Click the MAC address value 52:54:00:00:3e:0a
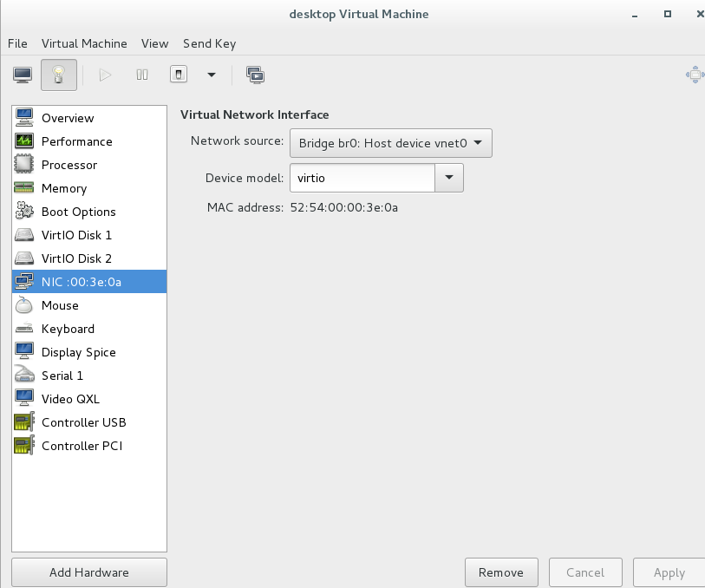Image resolution: width=705 pixels, height=588 pixels. pyautogui.click(x=344, y=207)
